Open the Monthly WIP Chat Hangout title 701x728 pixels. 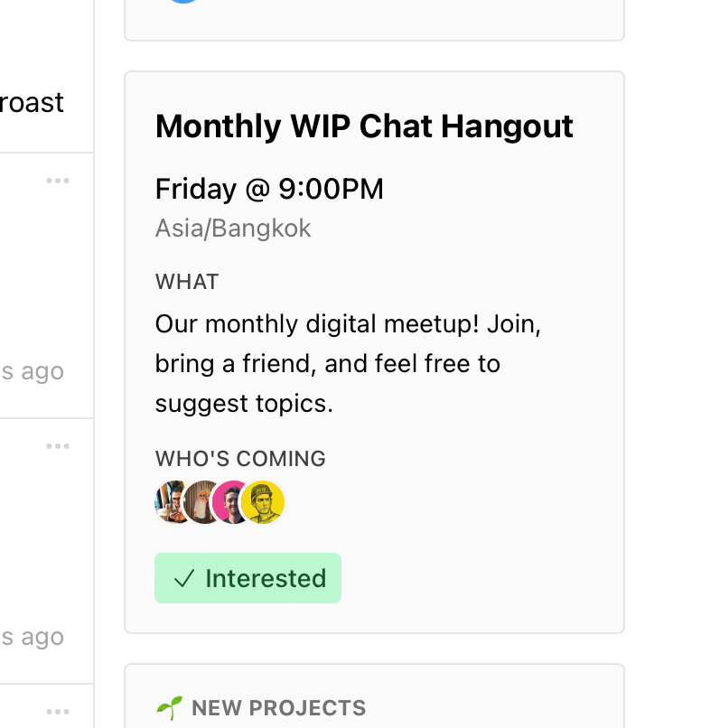pos(364,126)
